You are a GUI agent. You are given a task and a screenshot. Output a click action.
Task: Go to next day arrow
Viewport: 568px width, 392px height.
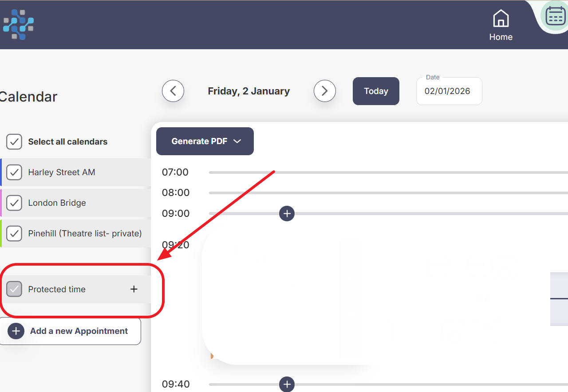tap(324, 91)
